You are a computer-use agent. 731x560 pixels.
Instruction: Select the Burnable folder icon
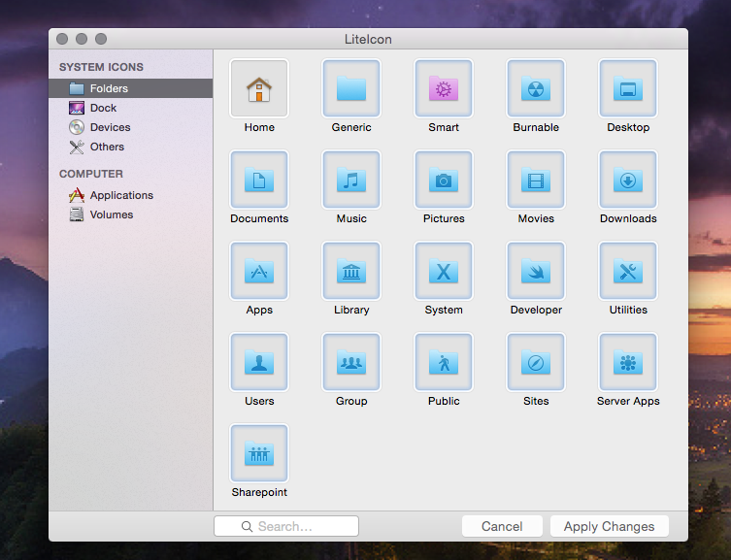click(536, 88)
